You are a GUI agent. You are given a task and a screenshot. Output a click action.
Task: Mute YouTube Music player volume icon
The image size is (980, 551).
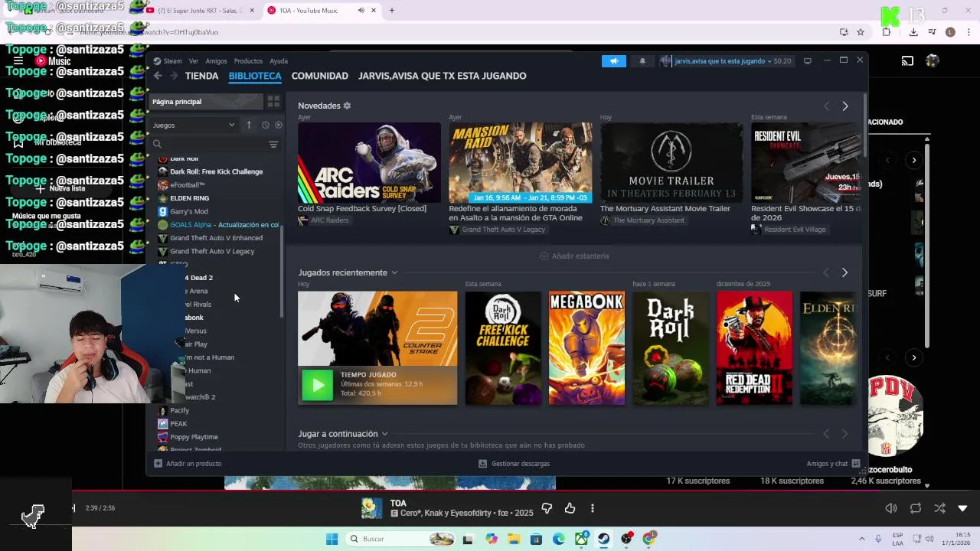click(891, 508)
